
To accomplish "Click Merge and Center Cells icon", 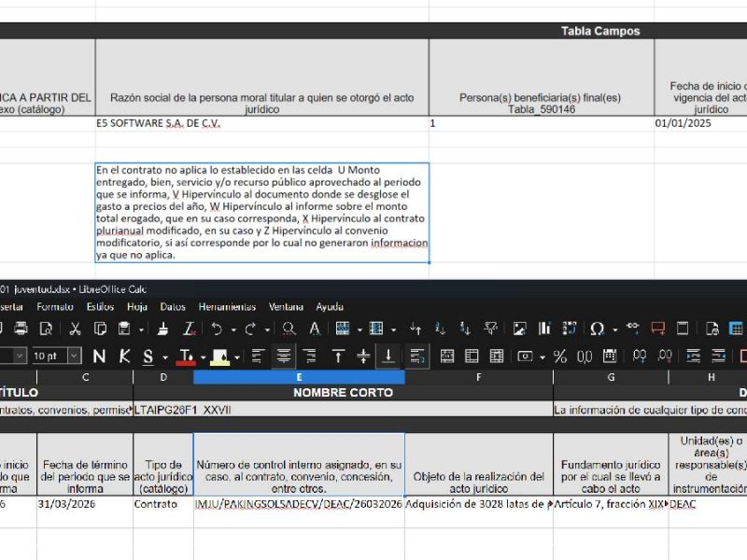I will tap(447, 357).
